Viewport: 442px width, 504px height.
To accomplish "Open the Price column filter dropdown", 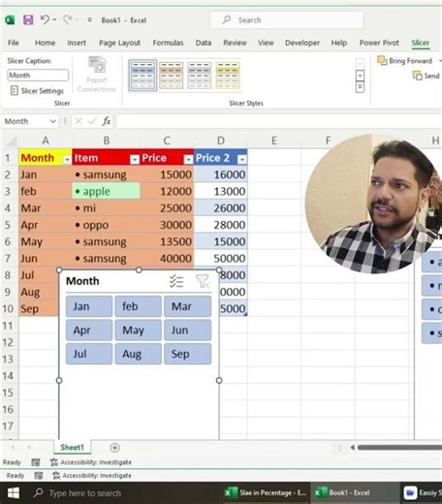I will click(x=188, y=159).
